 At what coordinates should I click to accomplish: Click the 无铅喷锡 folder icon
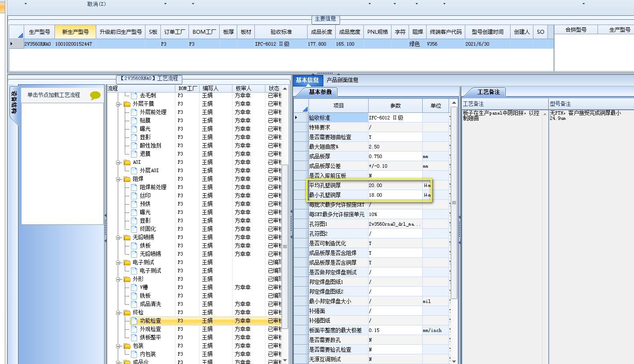tap(127, 238)
